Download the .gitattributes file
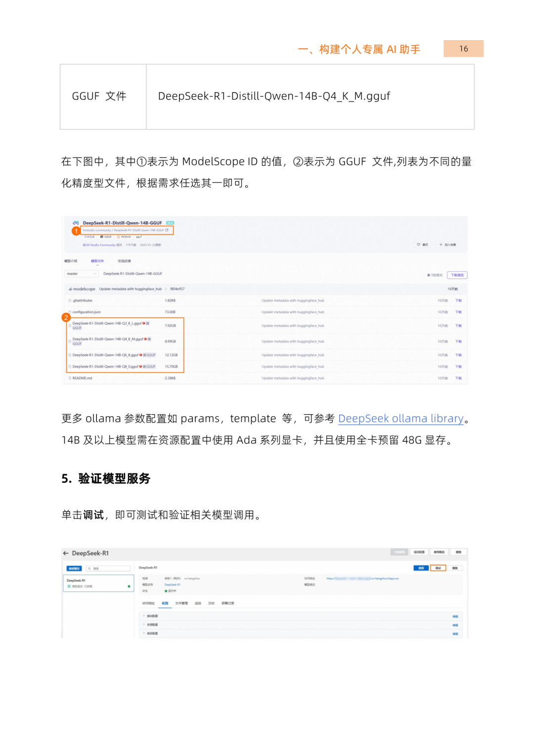The width and height of the screenshot is (534, 756). click(458, 300)
